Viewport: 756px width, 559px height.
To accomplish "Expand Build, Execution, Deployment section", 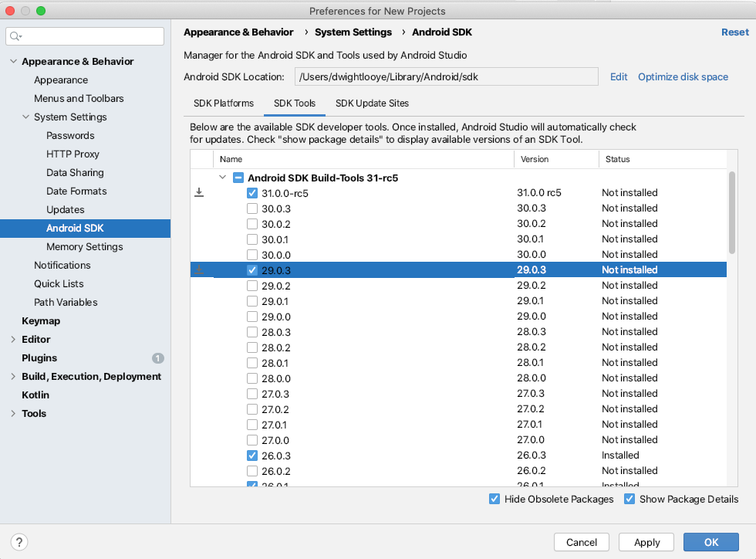I will pos(13,377).
